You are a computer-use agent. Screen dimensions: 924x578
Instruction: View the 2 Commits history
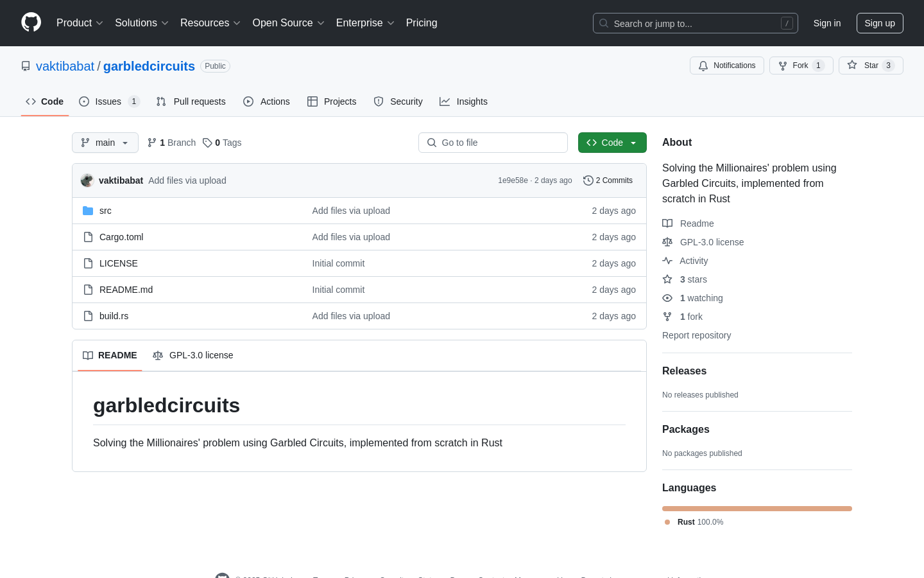point(608,180)
